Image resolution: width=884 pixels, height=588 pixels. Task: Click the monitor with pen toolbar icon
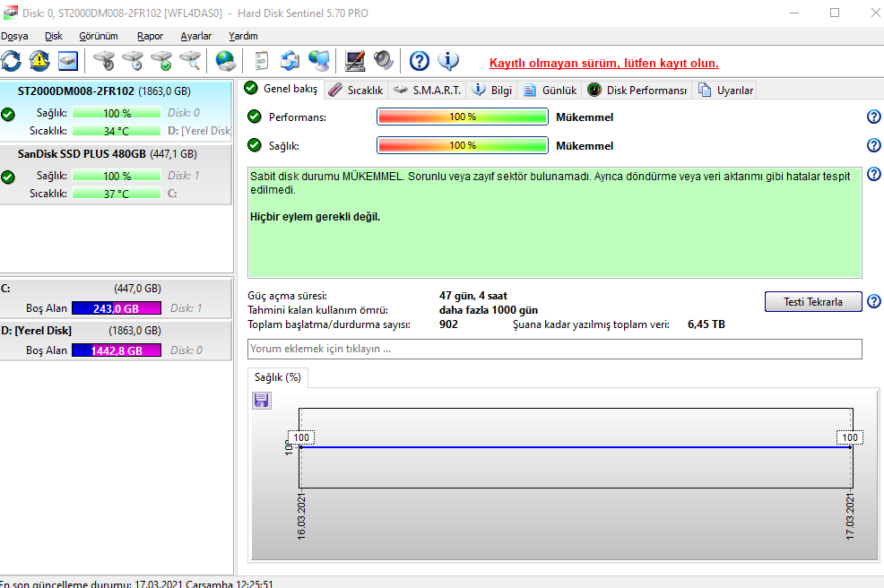pos(355,61)
